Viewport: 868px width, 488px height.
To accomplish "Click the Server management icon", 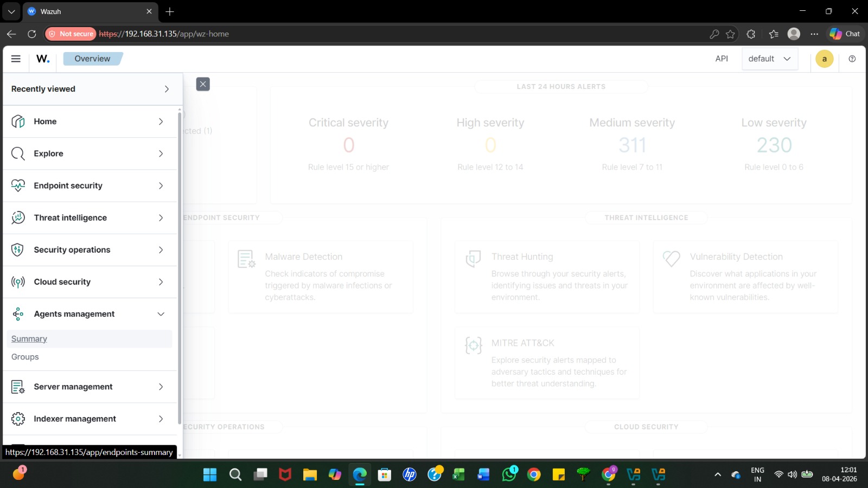I will [18, 387].
